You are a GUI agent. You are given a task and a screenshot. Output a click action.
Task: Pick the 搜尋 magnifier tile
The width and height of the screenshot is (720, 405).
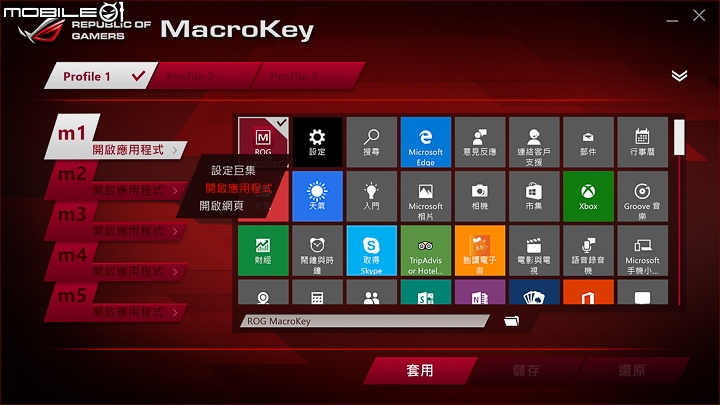[371, 142]
